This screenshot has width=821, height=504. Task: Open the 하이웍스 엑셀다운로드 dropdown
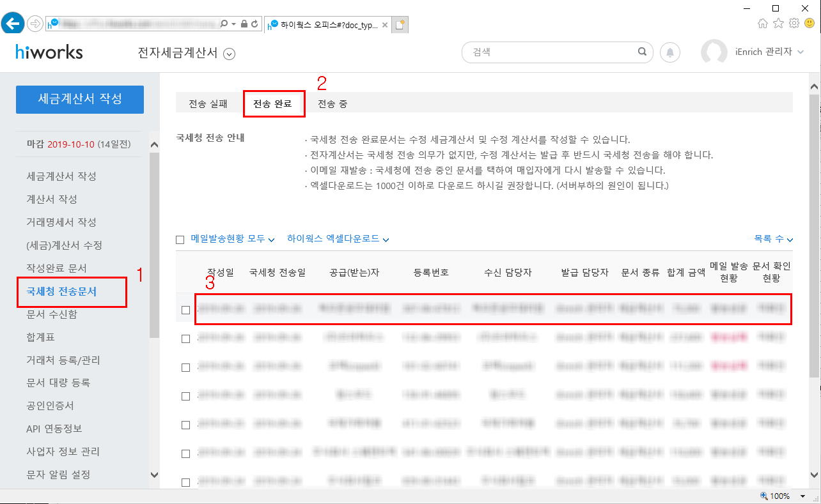click(338, 239)
